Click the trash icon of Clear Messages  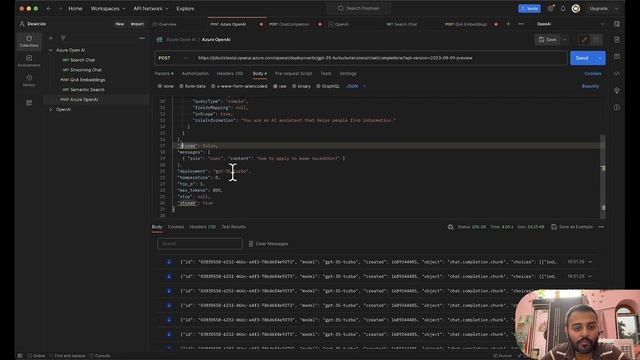click(x=251, y=244)
